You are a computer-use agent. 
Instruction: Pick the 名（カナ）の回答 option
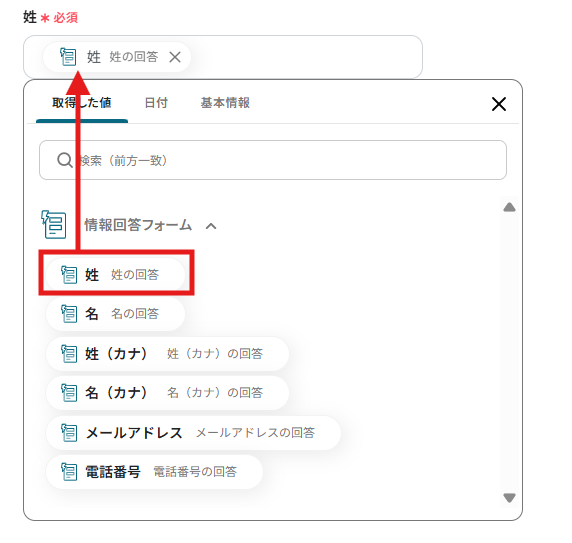(167, 393)
